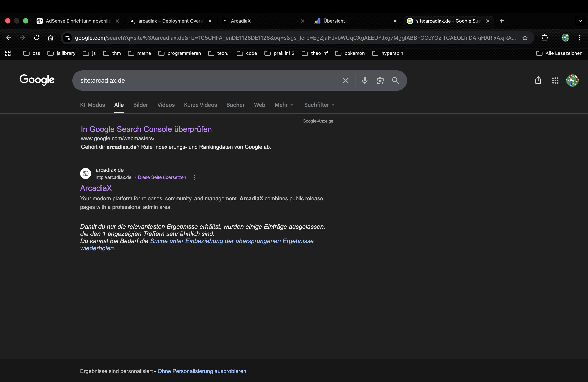Open three-dot options for arcadiax.de result

195,177
